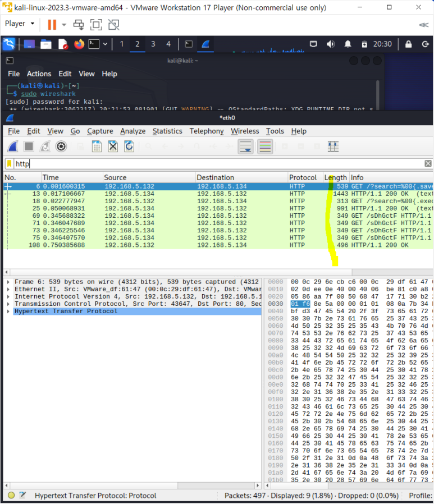Send Ctrl+Alt+Del to the VM
Screen dimensions: 434x504
(x=79, y=25)
